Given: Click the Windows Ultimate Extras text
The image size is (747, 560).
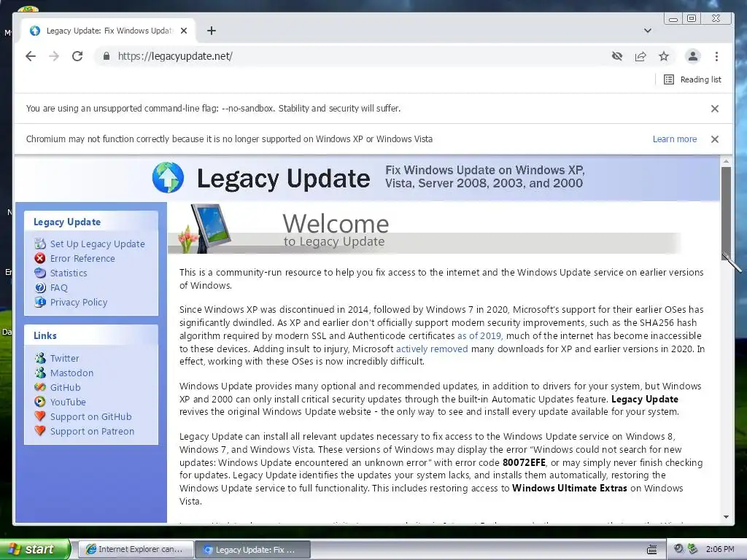Looking at the screenshot, I should coord(569,488).
